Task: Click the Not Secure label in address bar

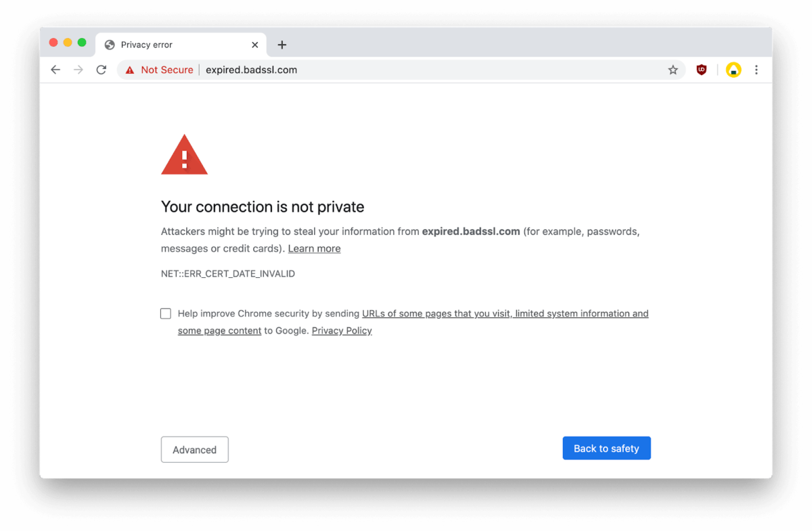Action: click(166, 70)
